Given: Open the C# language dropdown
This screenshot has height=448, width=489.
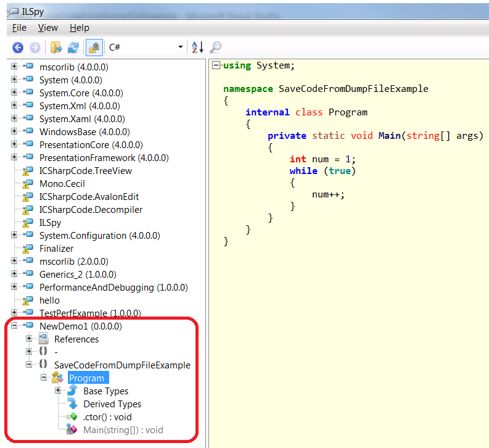Looking at the screenshot, I should coord(146,48).
